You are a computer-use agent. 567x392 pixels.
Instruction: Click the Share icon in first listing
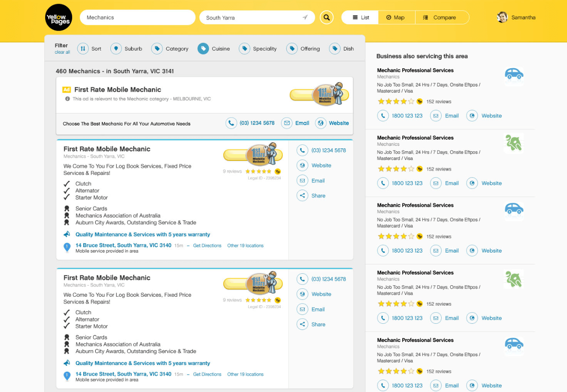pos(302,196)
